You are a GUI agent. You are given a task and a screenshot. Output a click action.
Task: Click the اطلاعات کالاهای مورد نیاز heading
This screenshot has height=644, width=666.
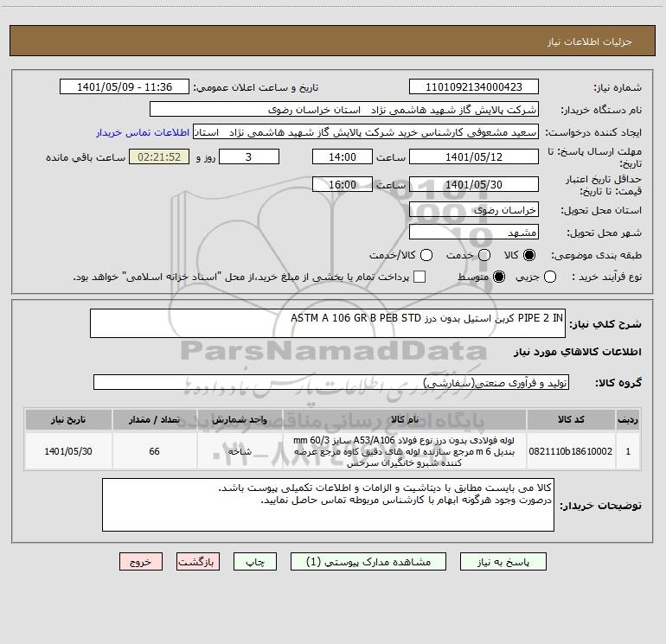(x=577, y=352)
